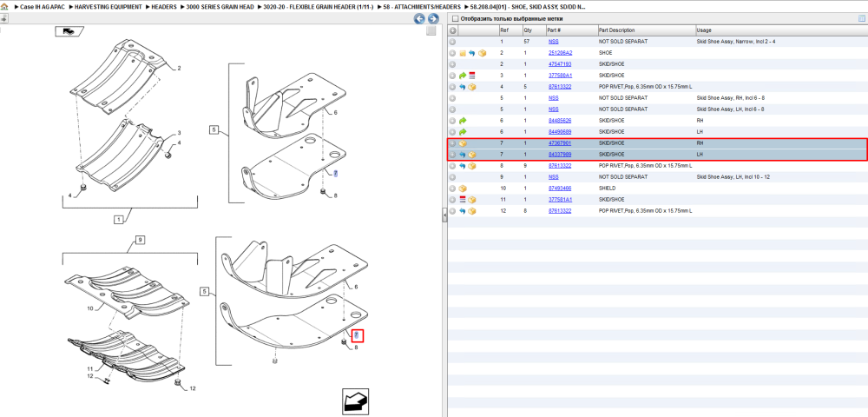Click blue replacement arrow for part 251206A2
868x417 pixels.
471,53
